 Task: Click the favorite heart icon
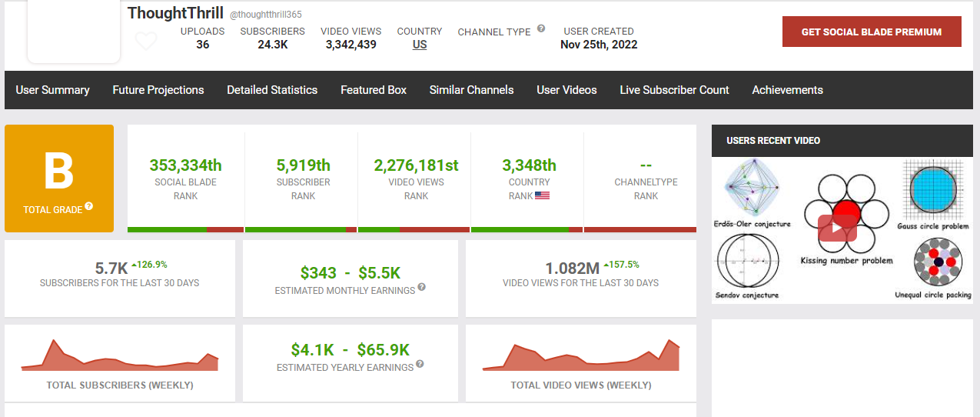tap(146, 42)
